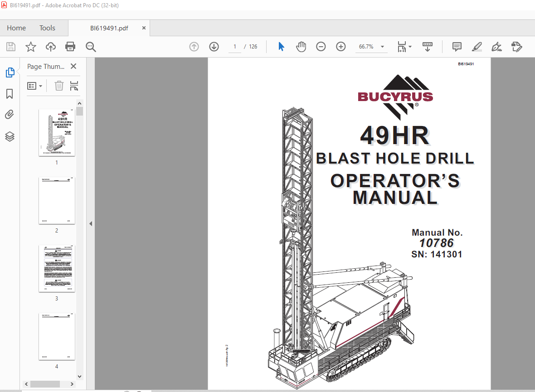Click the 49HR title text
This screenshot has height=392, width=535.
click(395, 136)
